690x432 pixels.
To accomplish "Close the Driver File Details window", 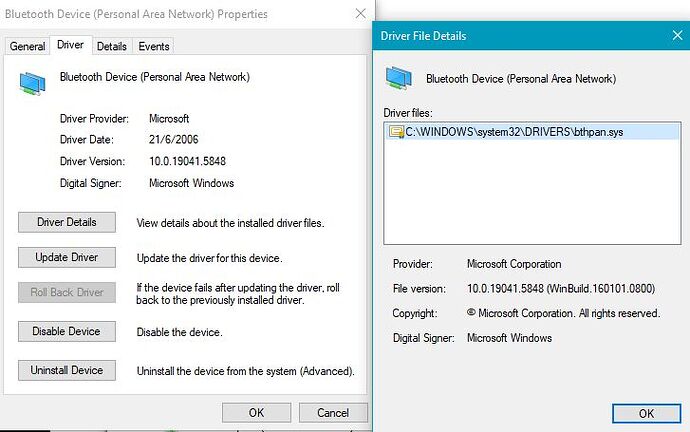I will (676, 36).
